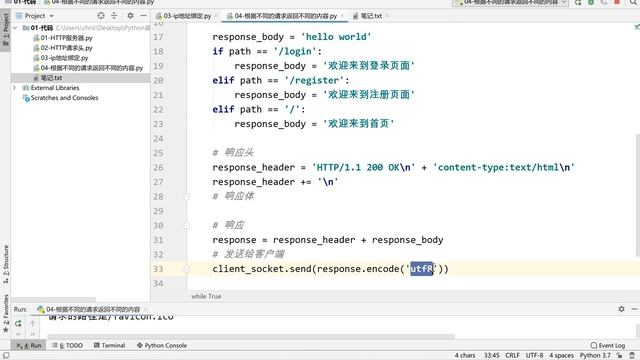Click Python 3.7 interpreter in status bar

pos(595,356)
